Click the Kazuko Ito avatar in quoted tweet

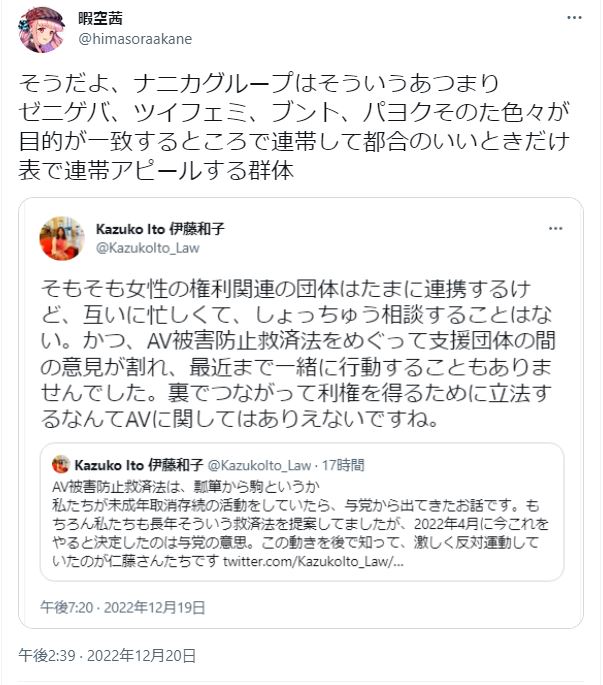click(x=61, y=238)
